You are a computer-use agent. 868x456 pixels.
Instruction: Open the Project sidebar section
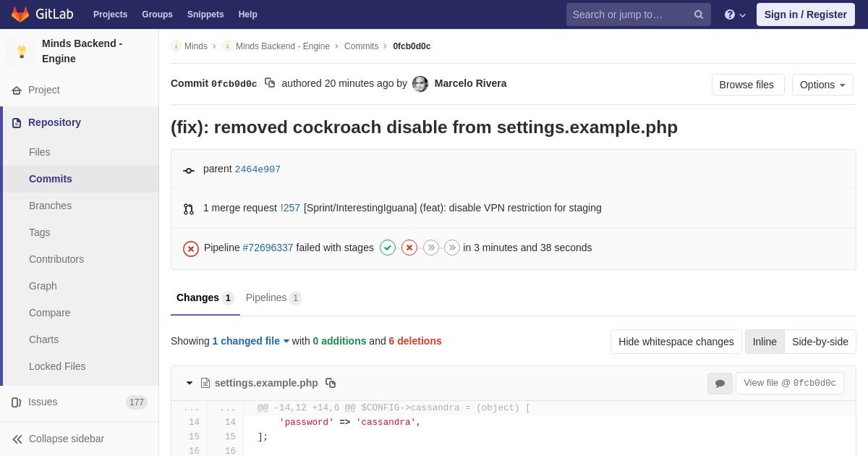coord(44,90)
